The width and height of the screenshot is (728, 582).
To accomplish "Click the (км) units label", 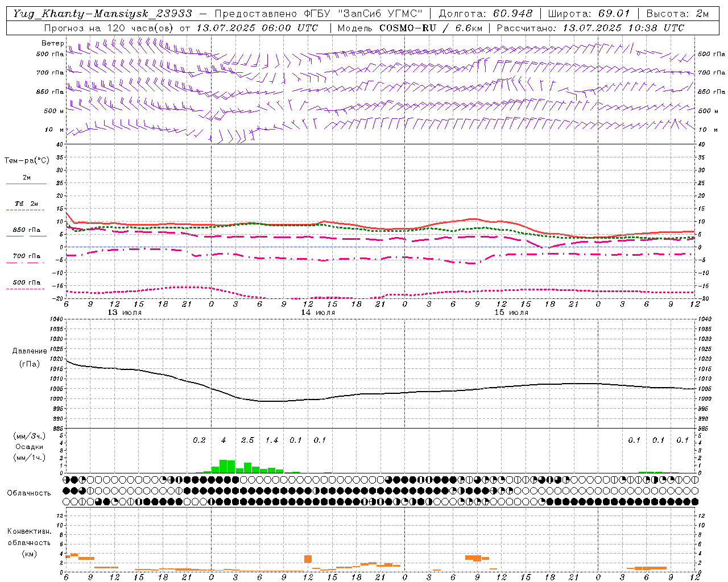I will pos(30,554).
